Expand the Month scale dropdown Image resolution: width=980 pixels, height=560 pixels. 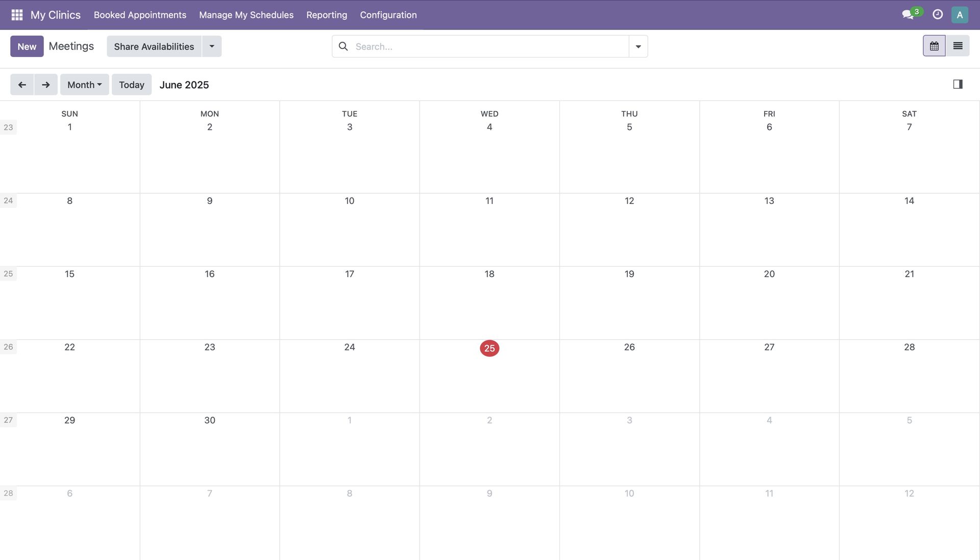pyautogui.click(x=85, y=85)
